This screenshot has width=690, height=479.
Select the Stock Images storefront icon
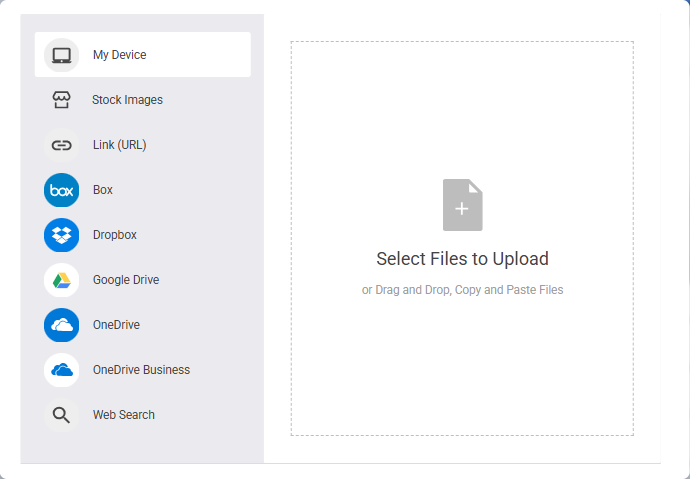click(x=62, y=100)
